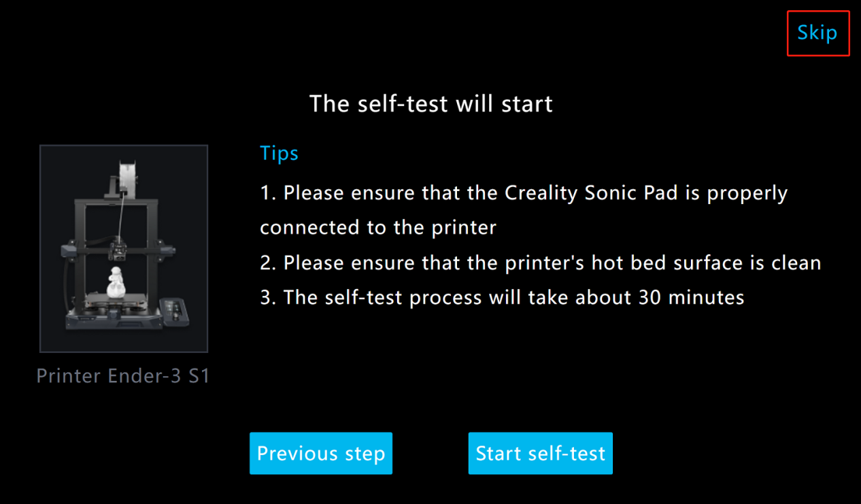Click "connected to the printer" text line
The image size is (861, 504).
click(378, 227)
